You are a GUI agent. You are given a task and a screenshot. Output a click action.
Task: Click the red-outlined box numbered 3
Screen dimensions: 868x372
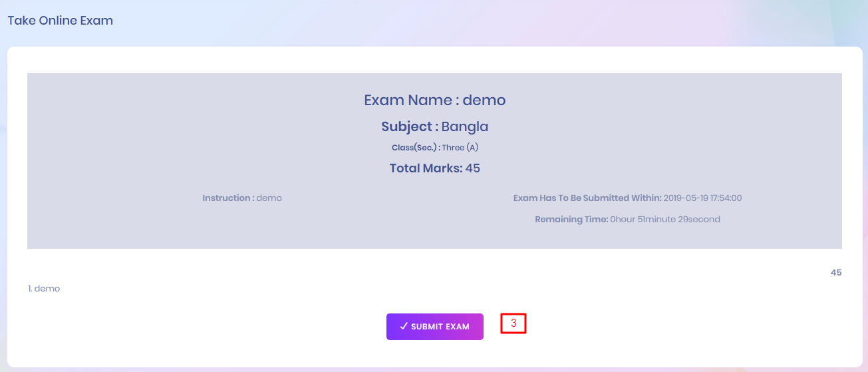513,323
